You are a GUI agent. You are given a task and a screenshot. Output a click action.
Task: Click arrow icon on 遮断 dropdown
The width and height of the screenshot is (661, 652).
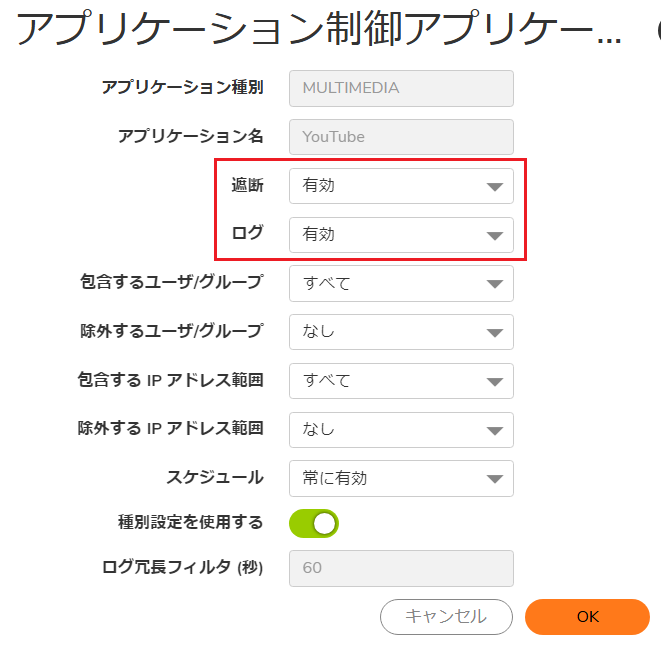(x=494, y=187)
